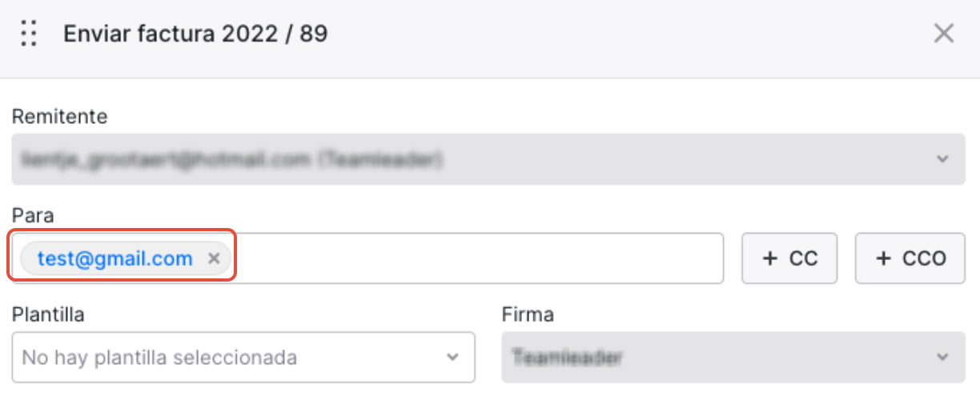Close the Enviar factura dialog

click(x=944, y=34)
